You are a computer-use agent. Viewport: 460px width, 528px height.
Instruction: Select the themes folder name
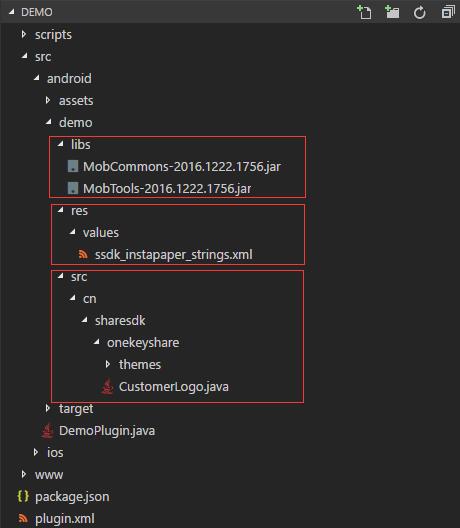tap(140, 364)
